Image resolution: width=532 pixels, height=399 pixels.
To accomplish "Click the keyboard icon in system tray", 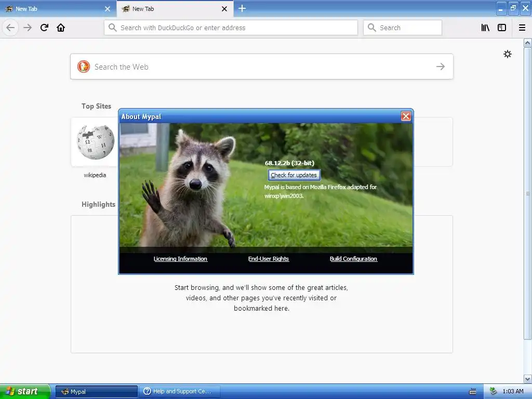I will [x=473, y=392].
